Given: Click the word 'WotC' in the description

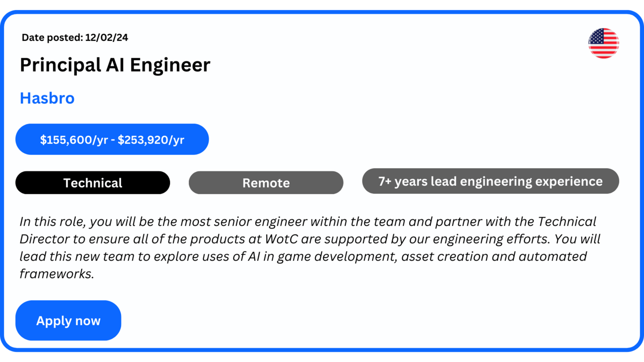Looking at the screenshot, I should click(x=281, y=239).
